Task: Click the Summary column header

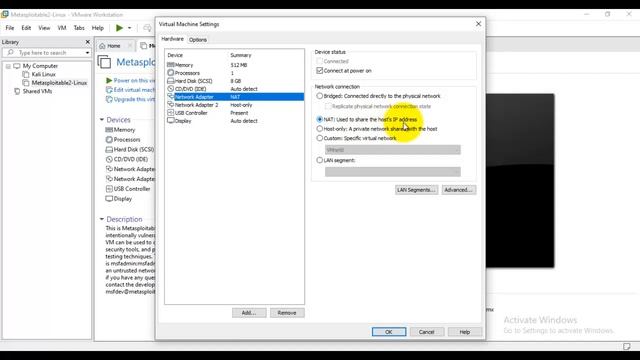Action: click(x=241, y=55)
